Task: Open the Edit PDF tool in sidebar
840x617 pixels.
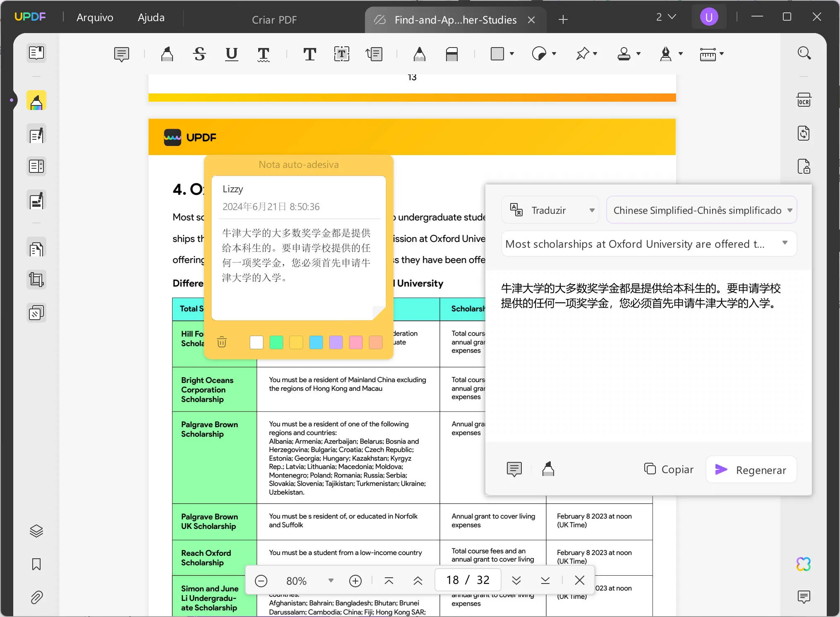Action: point(36,135)
